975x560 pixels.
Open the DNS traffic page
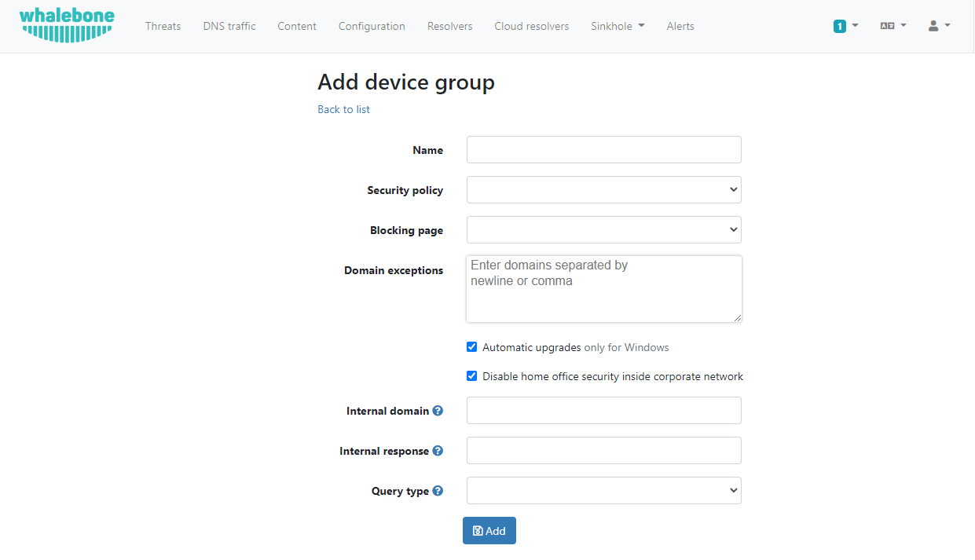[229, 26]
